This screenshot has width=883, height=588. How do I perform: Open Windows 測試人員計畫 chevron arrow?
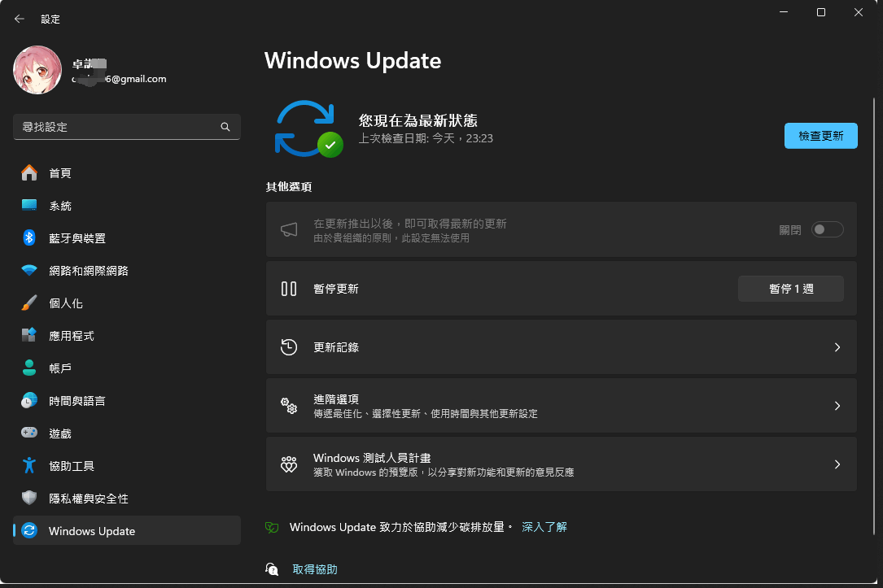(x=837, y=464)
